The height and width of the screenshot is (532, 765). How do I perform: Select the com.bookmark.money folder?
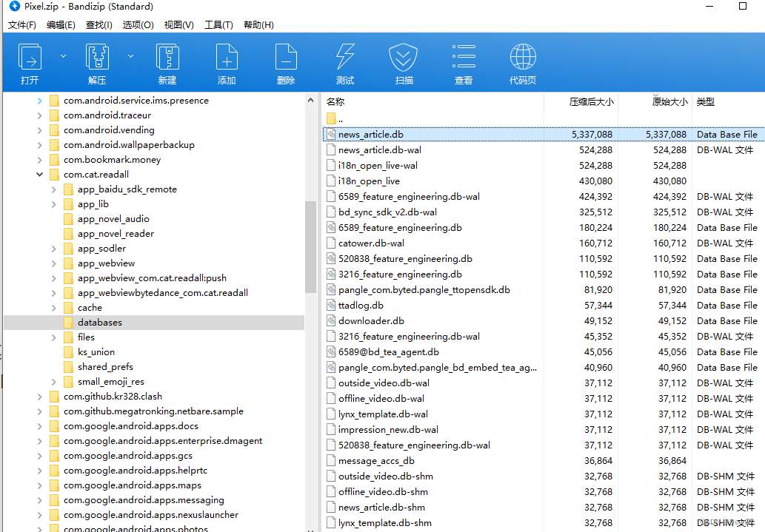point(112,160)
